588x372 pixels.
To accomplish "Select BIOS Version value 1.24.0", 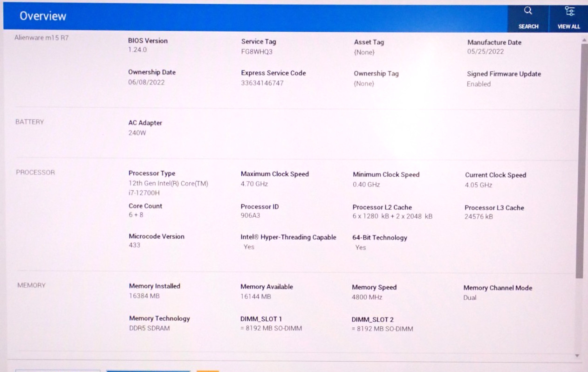I will (x=137, y=50).
